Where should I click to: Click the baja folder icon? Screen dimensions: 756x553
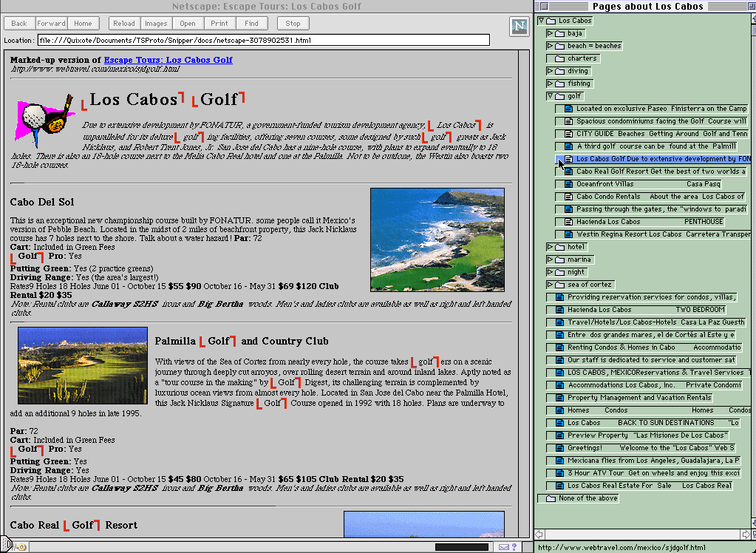coord(559,33)
